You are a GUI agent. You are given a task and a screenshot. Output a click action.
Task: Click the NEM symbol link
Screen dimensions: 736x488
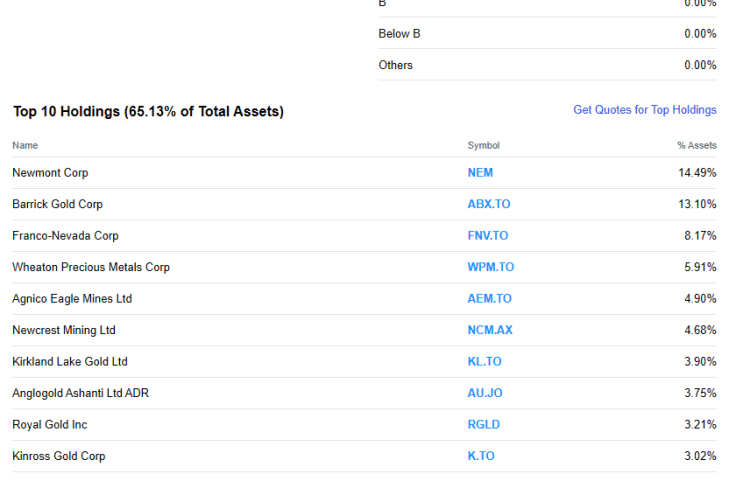pyautogui.click(x=480, y=173)
